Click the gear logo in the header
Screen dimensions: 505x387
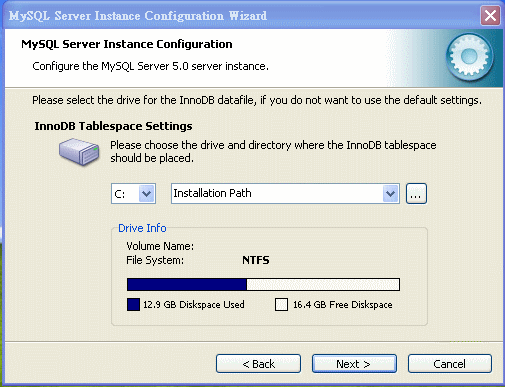pos(470,58)
